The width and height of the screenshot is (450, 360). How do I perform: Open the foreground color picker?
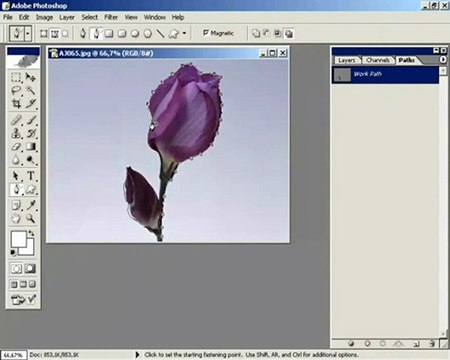pyautogui.click(x=19, y=239)
